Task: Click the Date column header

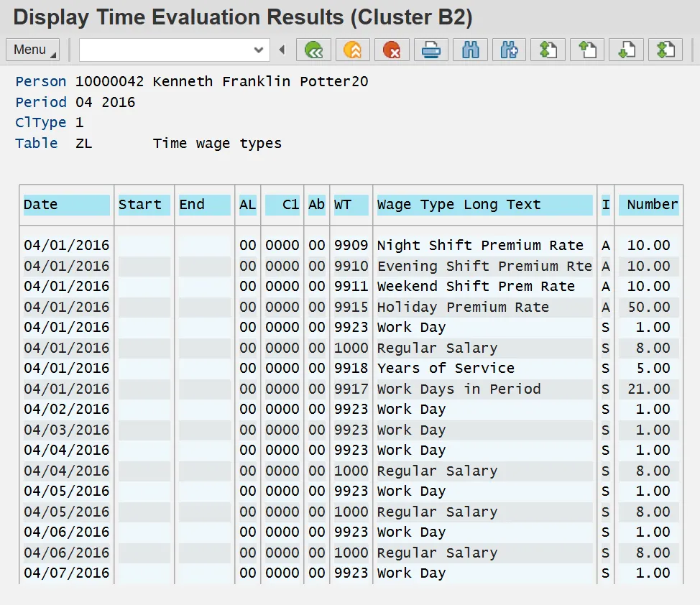Action: pos(66,205)
